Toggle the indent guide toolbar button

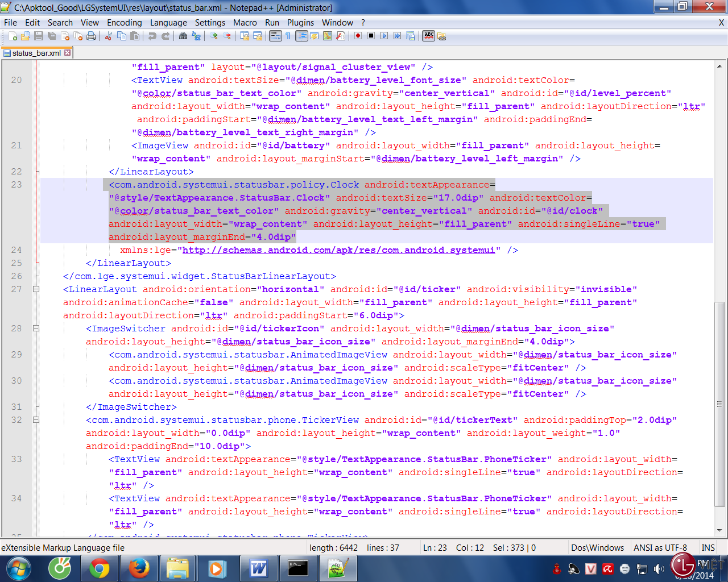tap(301, 36)
